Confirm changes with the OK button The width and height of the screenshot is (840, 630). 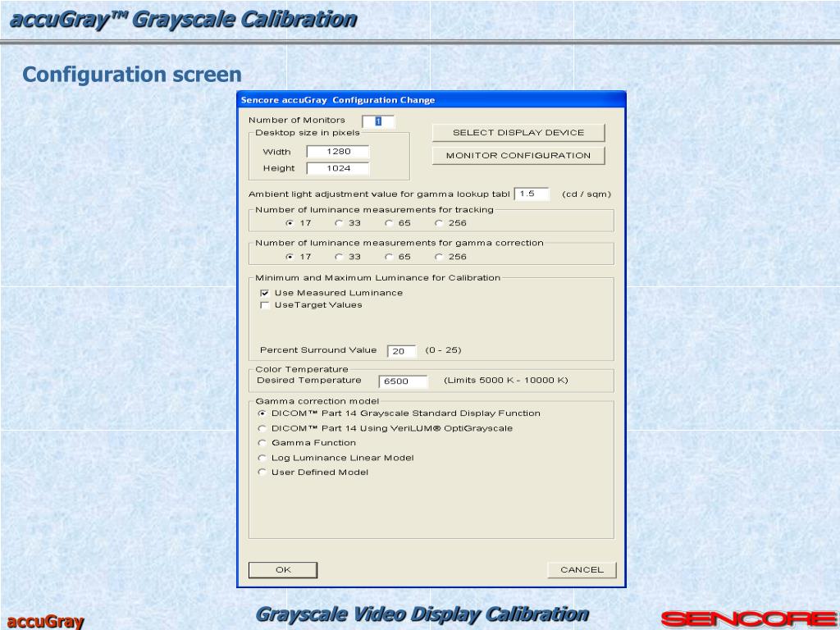[x=283, y=569]
